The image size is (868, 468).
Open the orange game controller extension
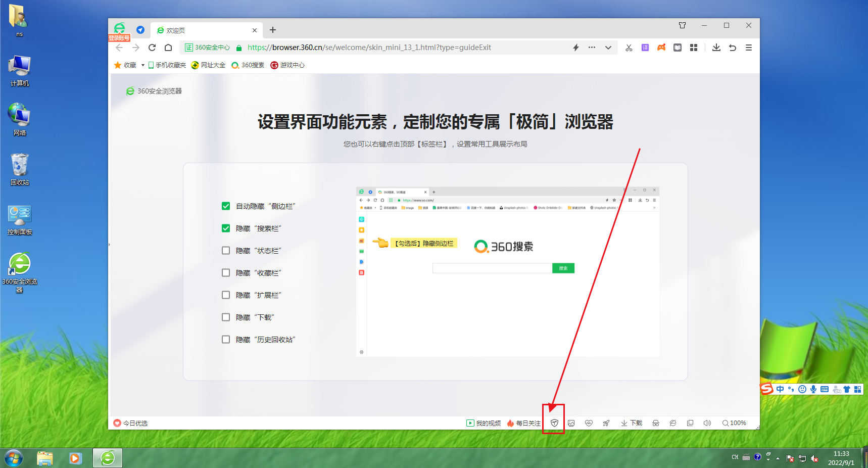pos(661,48)
